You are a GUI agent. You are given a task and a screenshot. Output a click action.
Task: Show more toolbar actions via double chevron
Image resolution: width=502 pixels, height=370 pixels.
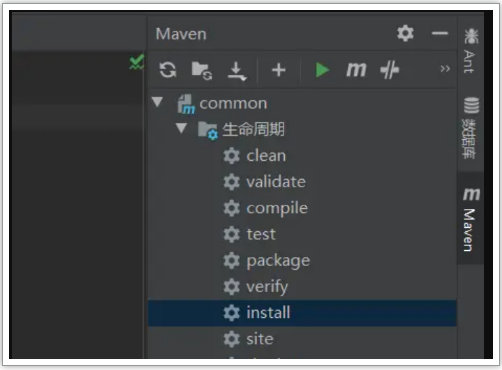(x=445, y=69)
